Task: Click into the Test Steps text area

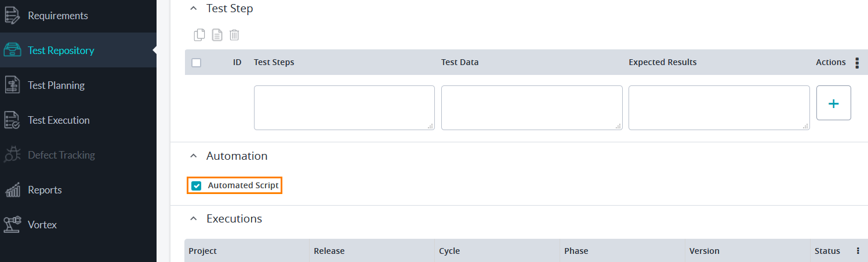Action: point(344,107)
